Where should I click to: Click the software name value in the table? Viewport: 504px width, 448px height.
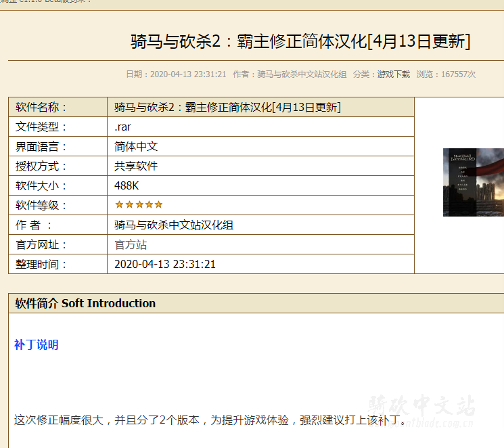tap(227, 107)
